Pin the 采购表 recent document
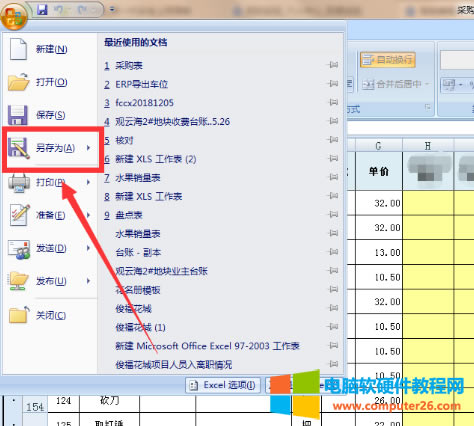Viewport: 474px width, 426px height. click(x=333, y=65)
